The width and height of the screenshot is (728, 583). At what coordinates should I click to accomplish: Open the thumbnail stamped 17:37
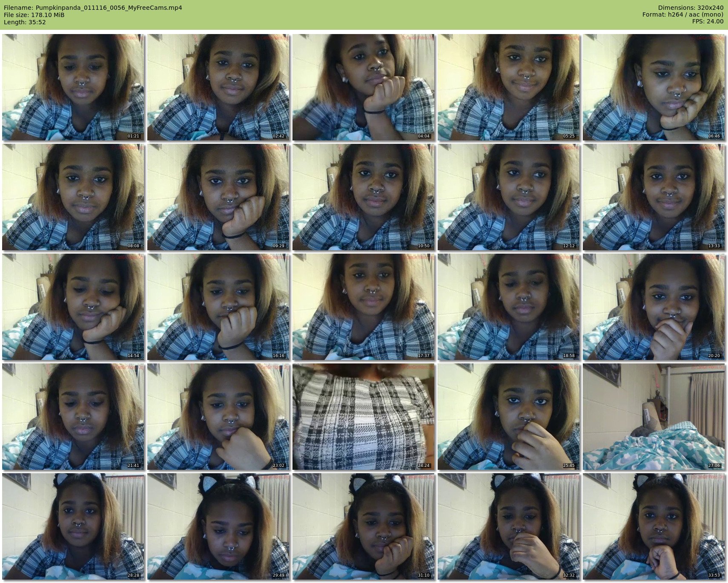(364, 307)
